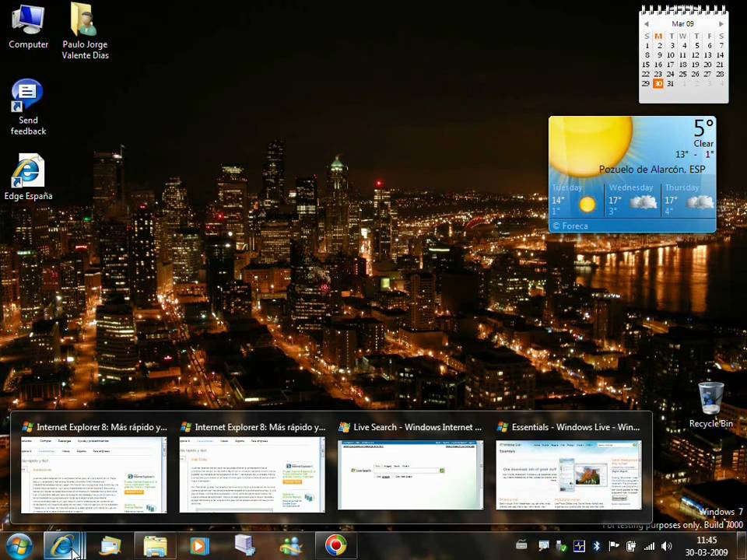Click the Start orb
Screen dimensions: 747x560
tap(19, 547)
